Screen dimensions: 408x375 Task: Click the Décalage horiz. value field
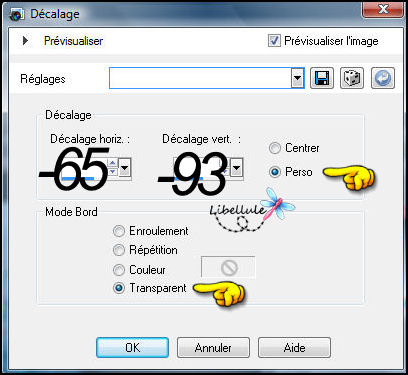(84, 168)
